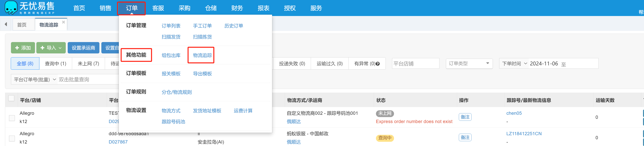The width and height of the screenshot is (644, 146).
Task: Click the 平台店铺 input field
Action: pyautogui.click(x=415, y=63)
